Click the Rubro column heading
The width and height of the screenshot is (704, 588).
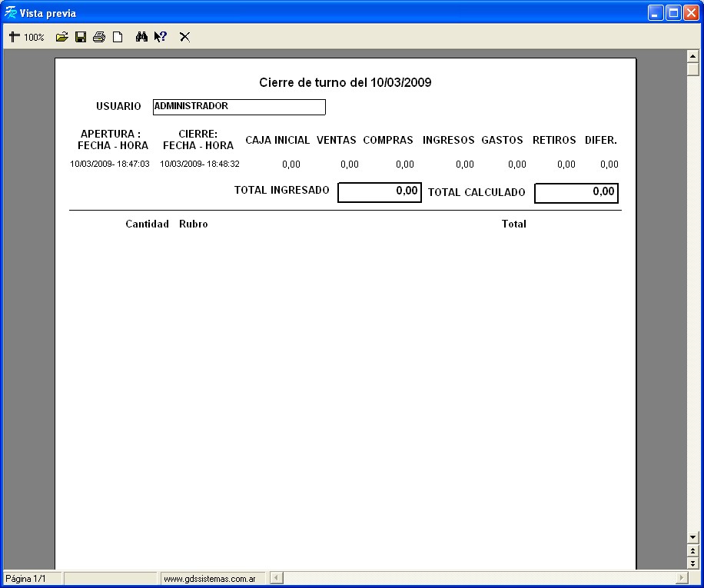click(x=194, y=224)
